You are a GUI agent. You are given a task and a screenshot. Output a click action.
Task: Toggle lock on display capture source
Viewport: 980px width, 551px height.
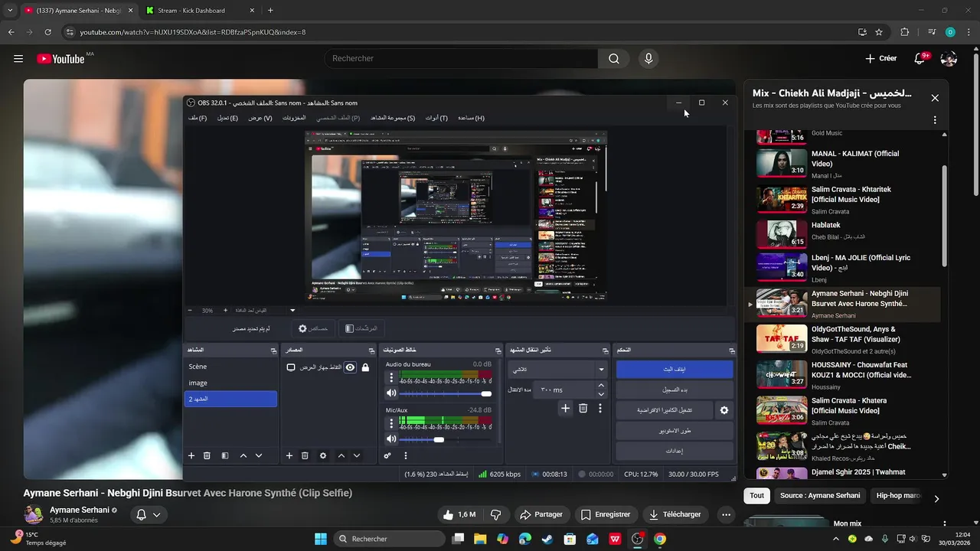coord(365,367)
